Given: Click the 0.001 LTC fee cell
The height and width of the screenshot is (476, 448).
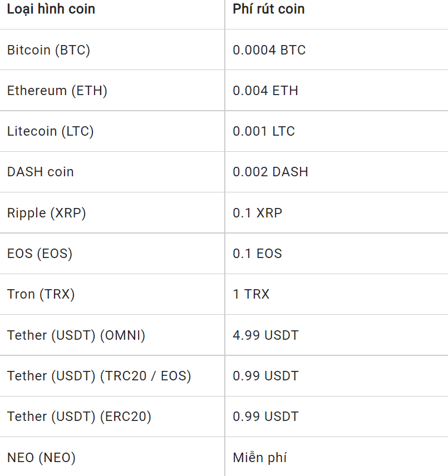Looking at the screenshot, I should (264, 131).
